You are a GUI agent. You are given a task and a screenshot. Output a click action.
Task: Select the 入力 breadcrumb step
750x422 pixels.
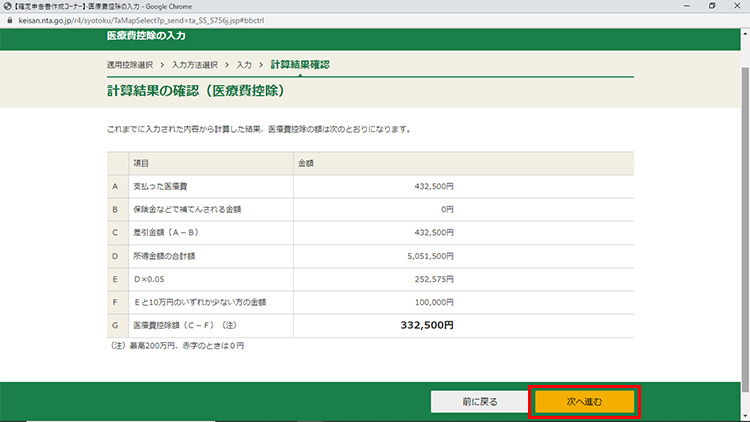point(244,64)
